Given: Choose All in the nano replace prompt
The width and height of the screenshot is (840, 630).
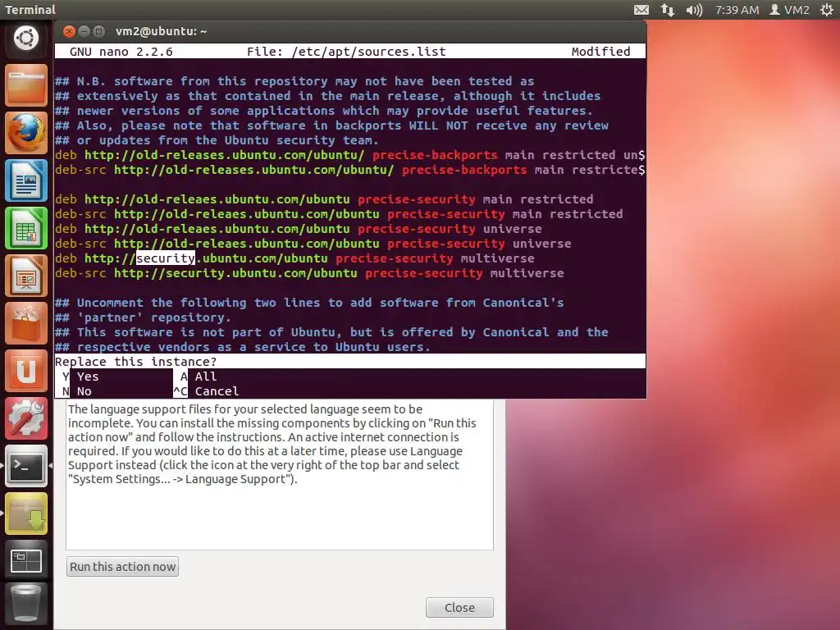Looking at the screenshot, I should [x=199, y=377].
